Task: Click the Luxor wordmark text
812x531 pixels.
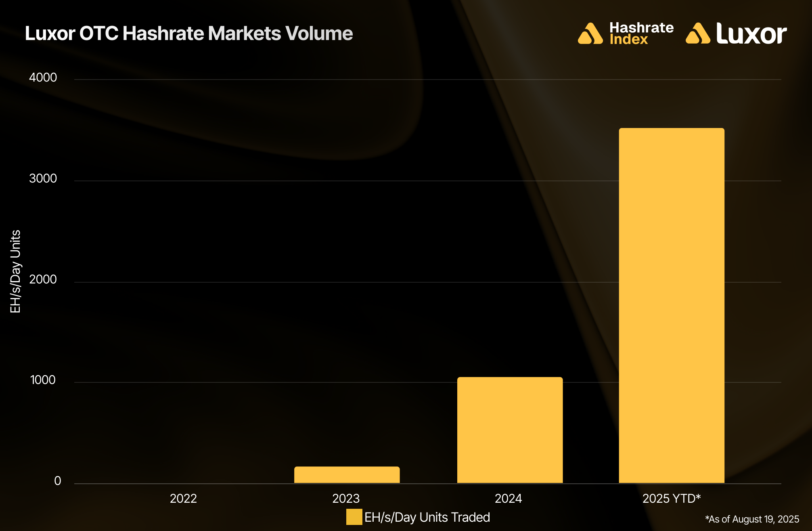Action: coord(751,34)
